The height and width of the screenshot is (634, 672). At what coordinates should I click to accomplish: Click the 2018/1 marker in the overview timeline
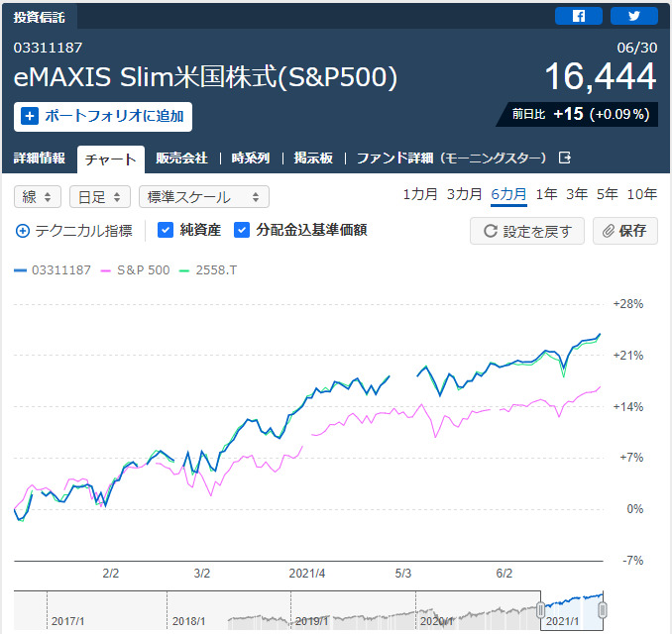(x=188, y=621)
